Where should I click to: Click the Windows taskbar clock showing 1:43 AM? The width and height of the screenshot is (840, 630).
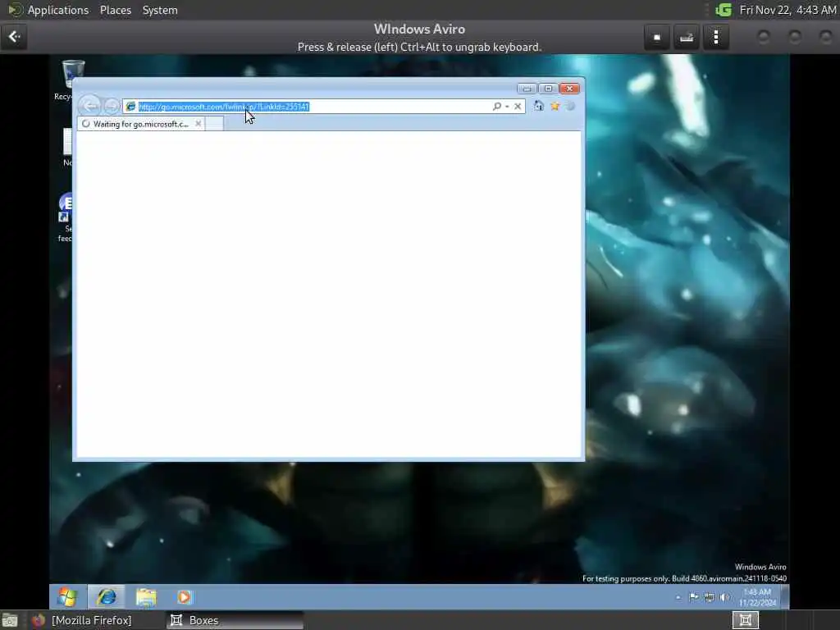(x=757, y=597)
